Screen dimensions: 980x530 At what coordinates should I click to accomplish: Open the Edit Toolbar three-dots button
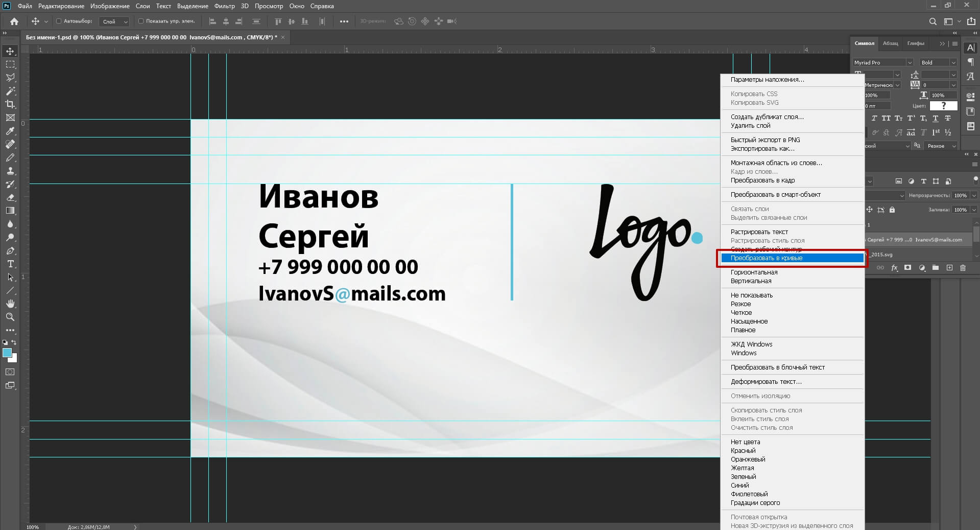point(10,330)
